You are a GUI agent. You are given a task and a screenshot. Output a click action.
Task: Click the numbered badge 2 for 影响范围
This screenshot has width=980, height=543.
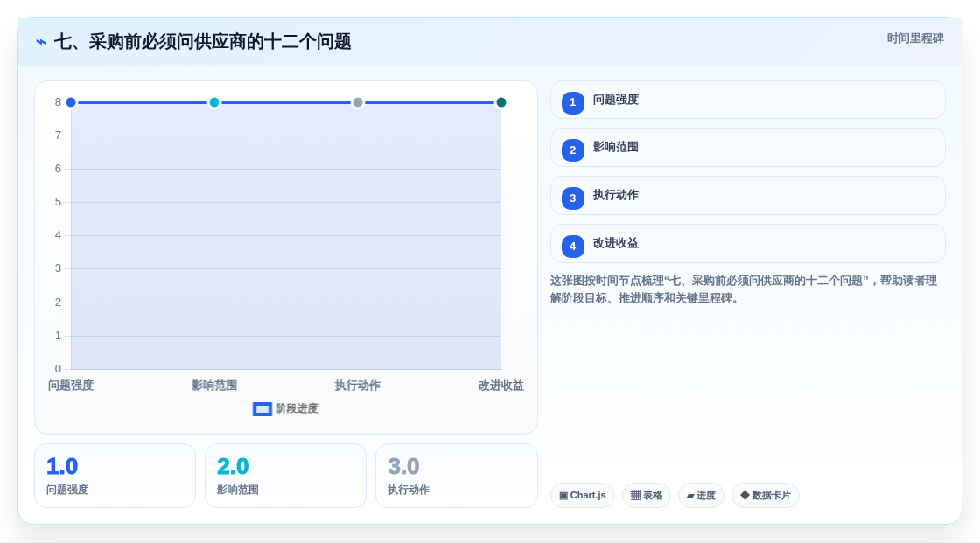click(x=572, y=150)
